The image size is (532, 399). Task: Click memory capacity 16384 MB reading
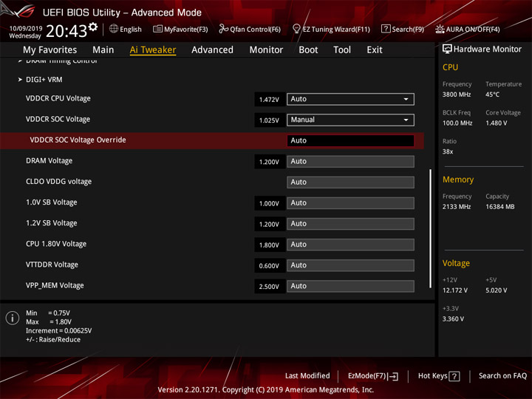(499, 207)
